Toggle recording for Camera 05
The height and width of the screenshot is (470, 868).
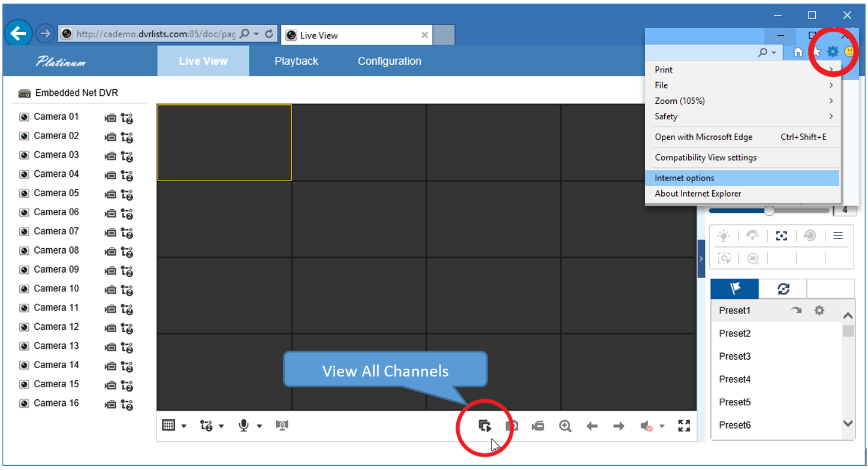pos(110,194)
